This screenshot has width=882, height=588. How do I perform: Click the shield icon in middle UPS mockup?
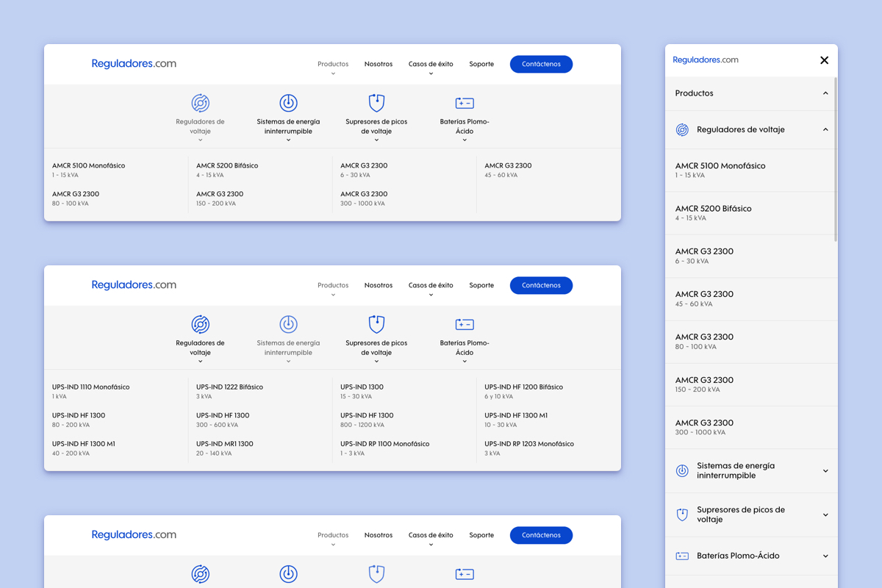tap(376, 324)
